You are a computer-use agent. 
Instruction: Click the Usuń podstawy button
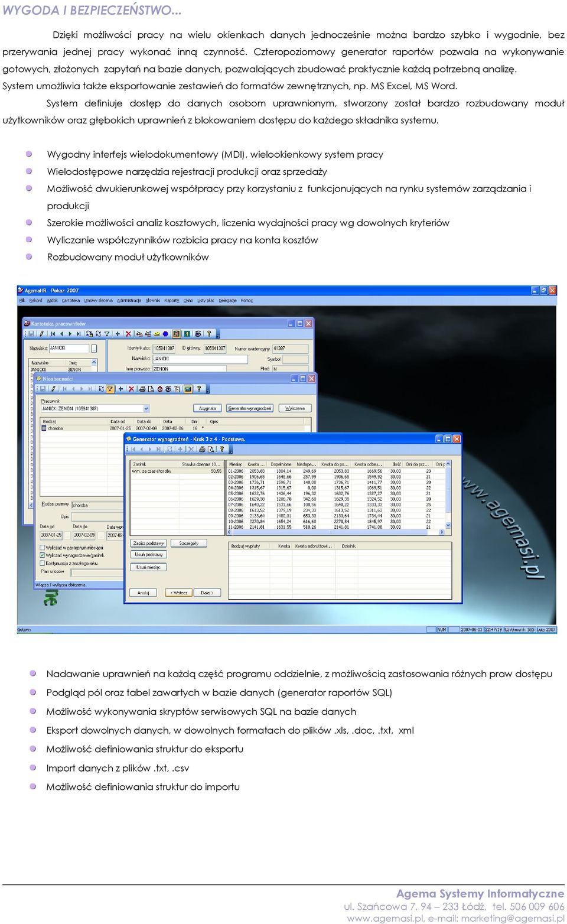[x=148, y=554]
